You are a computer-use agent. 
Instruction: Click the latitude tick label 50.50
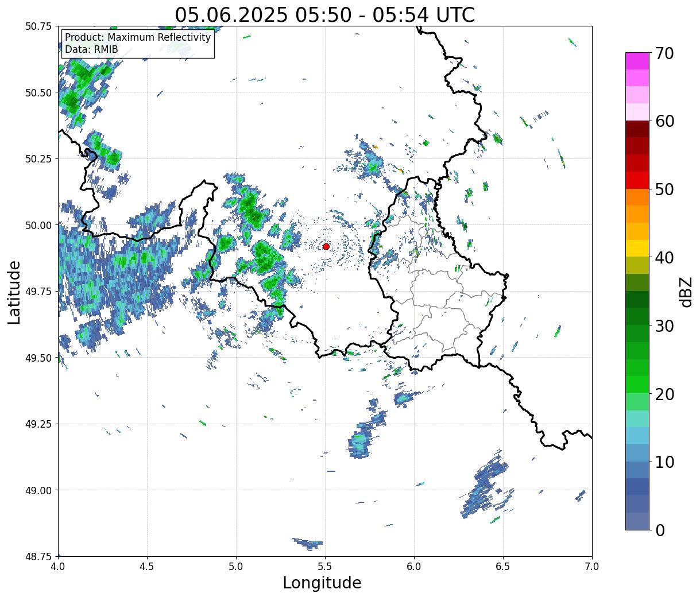[38, 92]
